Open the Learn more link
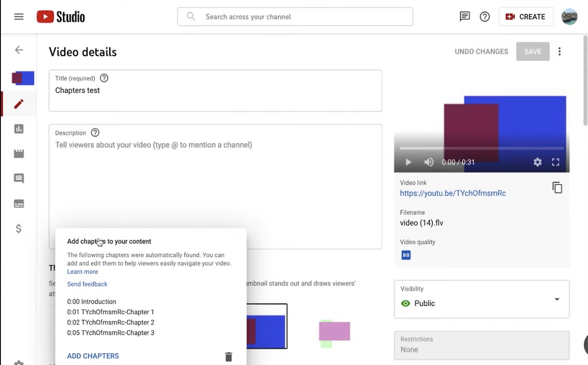The width and height of the screenshot is (588, 365). (83, 272)
